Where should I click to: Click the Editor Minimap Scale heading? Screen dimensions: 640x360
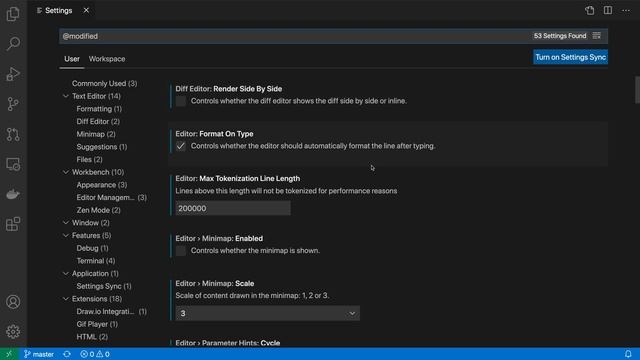click(x=215, y=283)
